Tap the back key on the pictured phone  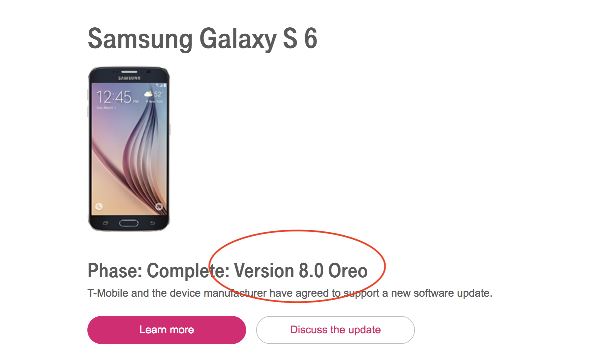click(x=152, y=223)
